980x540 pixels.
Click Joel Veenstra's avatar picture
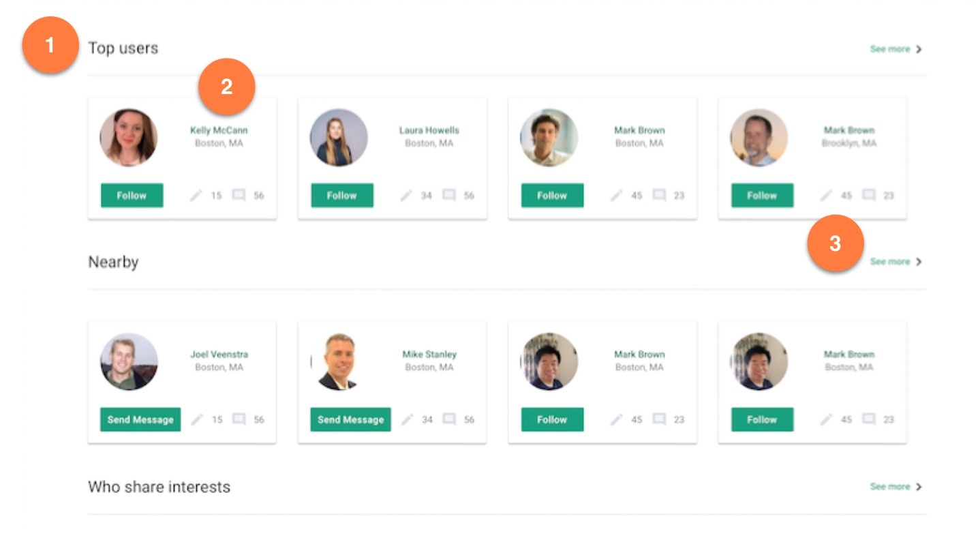(x=129, y=361)
